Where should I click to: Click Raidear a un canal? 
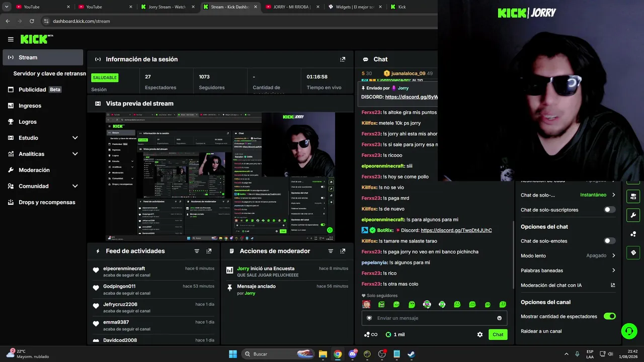point(541,331)
